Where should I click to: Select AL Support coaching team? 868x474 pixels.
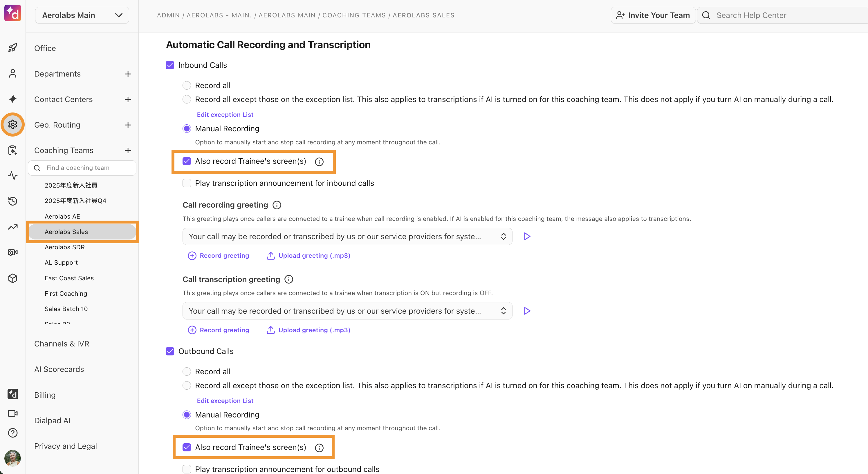click(61, 263)
